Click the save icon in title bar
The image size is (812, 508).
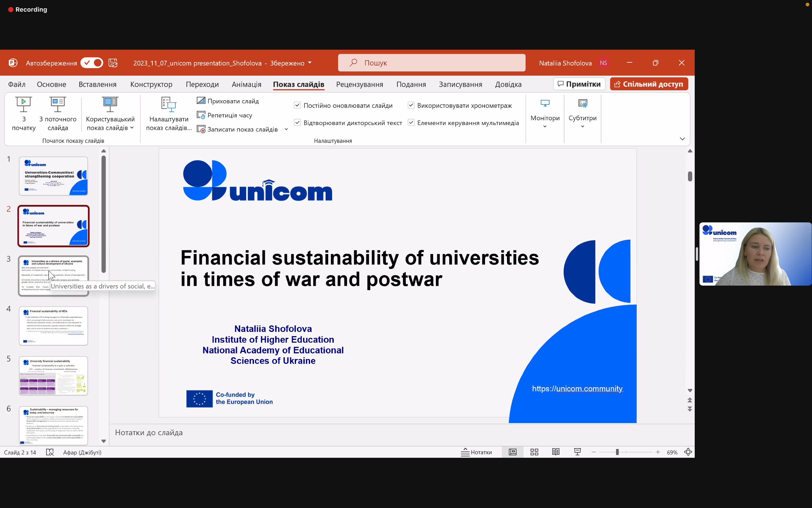tap(113, 63)
